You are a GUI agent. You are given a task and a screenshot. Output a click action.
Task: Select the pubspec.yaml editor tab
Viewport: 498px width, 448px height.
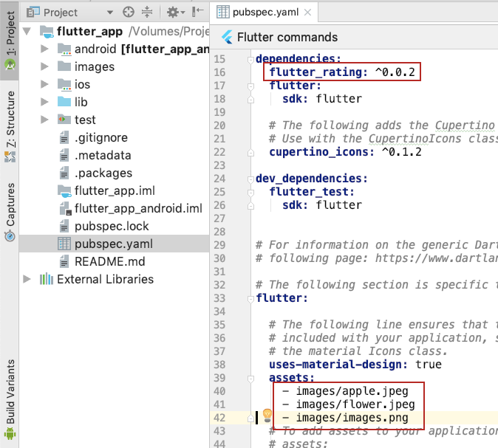tap(264, 13)
